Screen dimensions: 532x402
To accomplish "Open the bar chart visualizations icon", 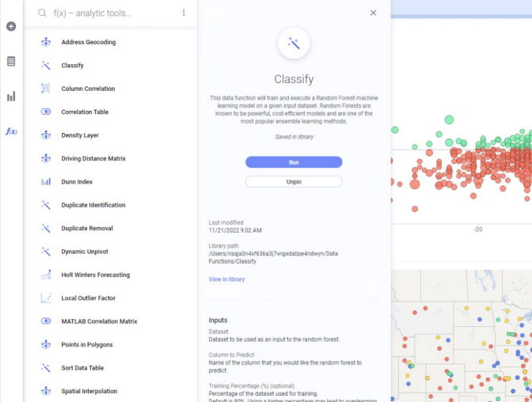I will [11, 97].
